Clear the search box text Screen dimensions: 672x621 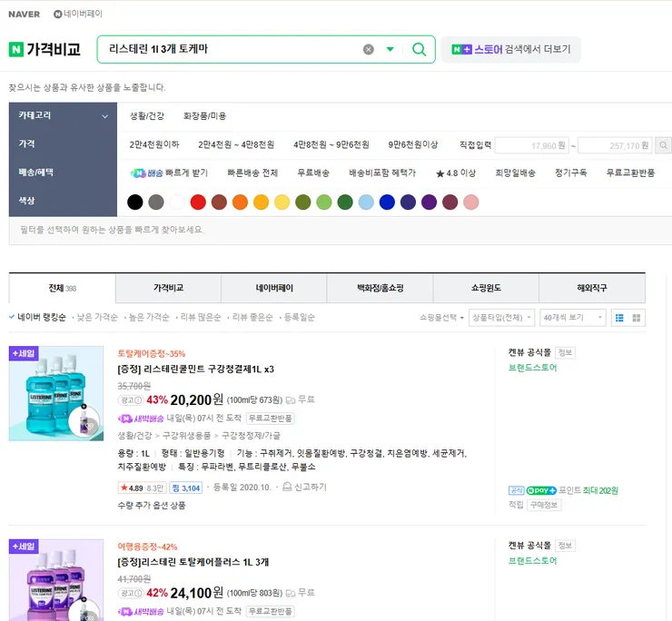(x=368, y=49)
